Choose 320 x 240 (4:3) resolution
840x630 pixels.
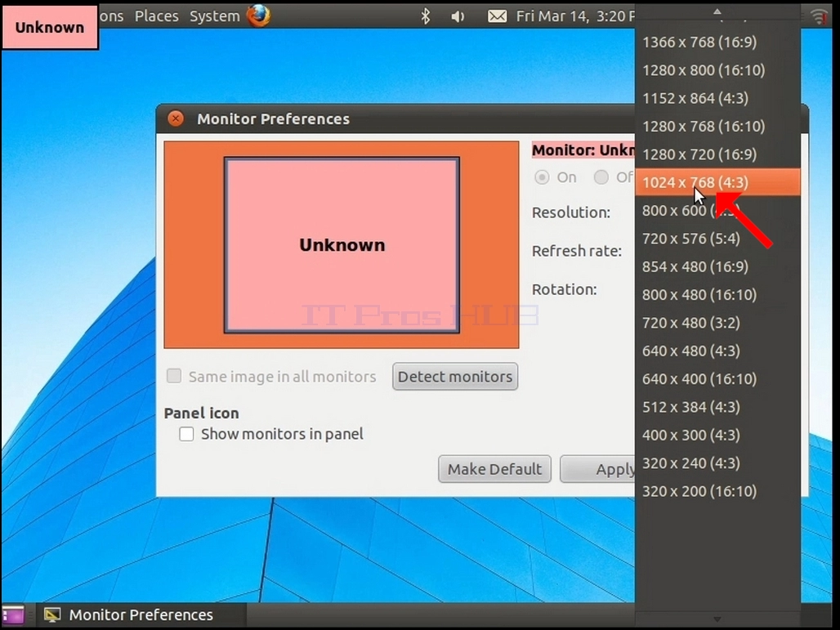(717, 462)
